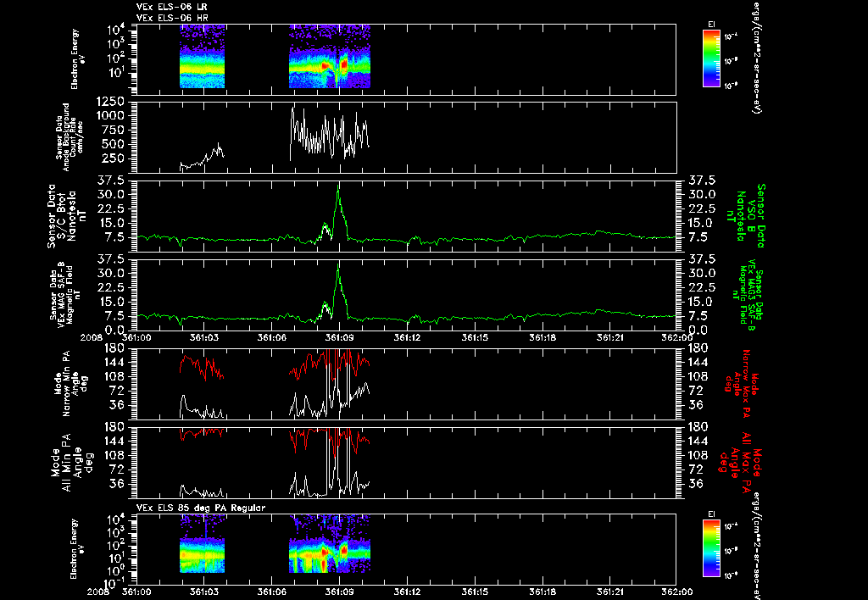Screen dimensions: 868x600
Task: Select the red 'Narrow Max PA Angle' label
Action: click(x=742, y=382)
